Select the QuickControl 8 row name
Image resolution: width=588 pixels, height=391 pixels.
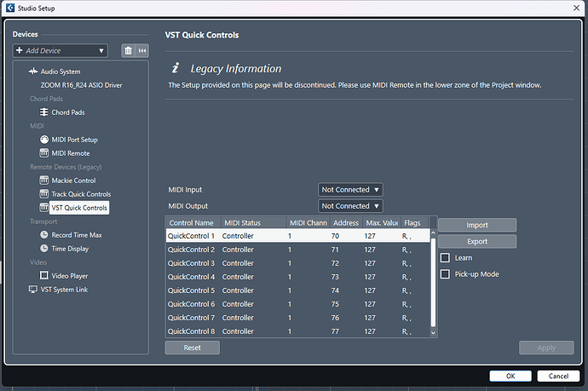(x=191, y=331)
